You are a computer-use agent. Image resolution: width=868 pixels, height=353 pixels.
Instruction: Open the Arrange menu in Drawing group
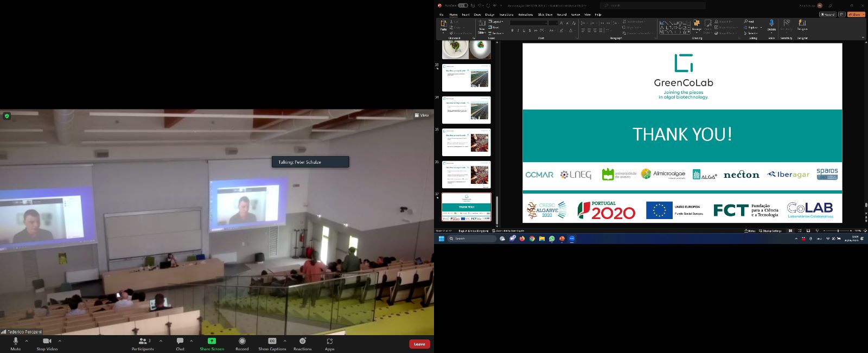697,26
